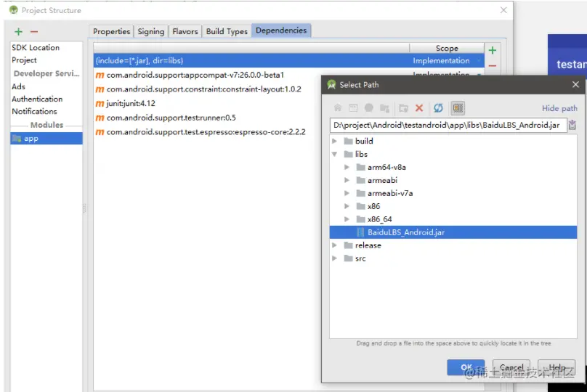Close the Select Path dialog
This screenshot has width=587, height=392.
coord(575,84)
